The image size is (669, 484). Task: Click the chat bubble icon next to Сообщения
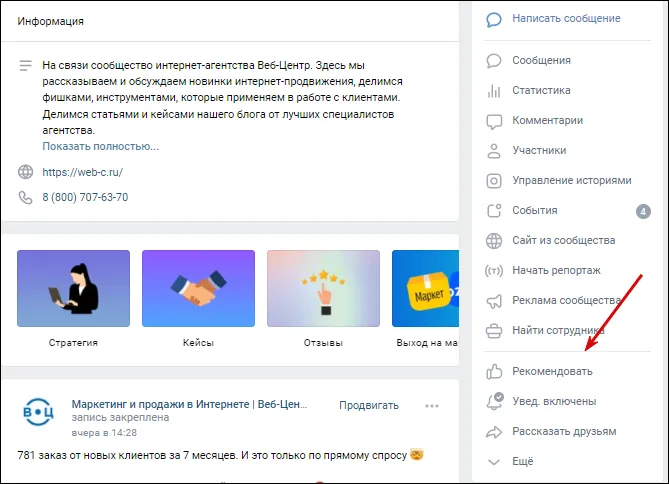point(494,61)
